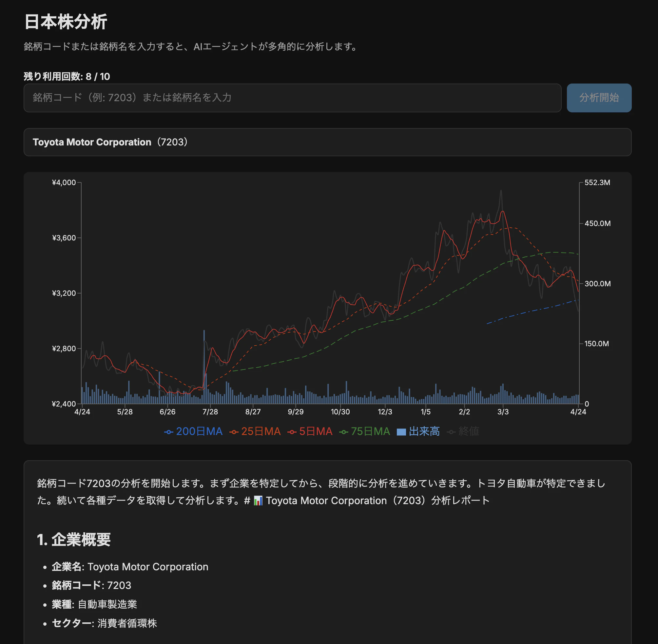This screenshot has width=658, height=644.
Task: Click the 200日MA legend marker icon
Action: (168, 432)
